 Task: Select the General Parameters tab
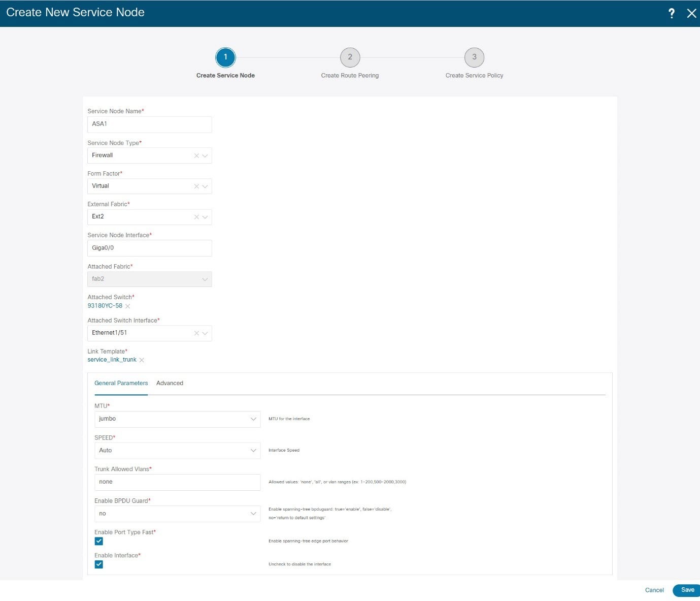tap(121, 383)
